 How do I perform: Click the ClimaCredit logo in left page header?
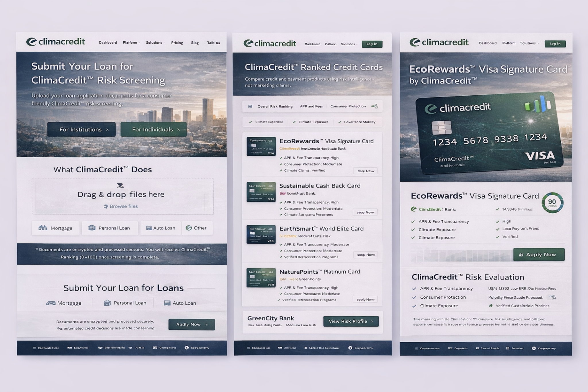[56, 42]
